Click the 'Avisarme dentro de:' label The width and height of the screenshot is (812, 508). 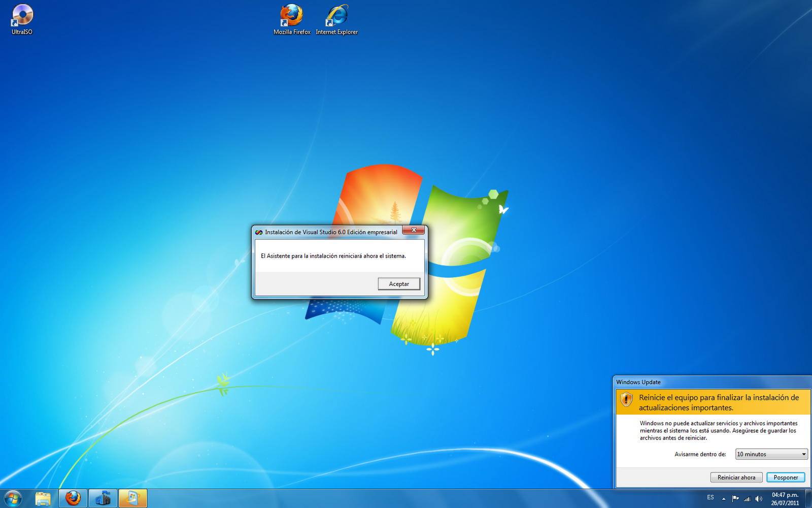700,454
